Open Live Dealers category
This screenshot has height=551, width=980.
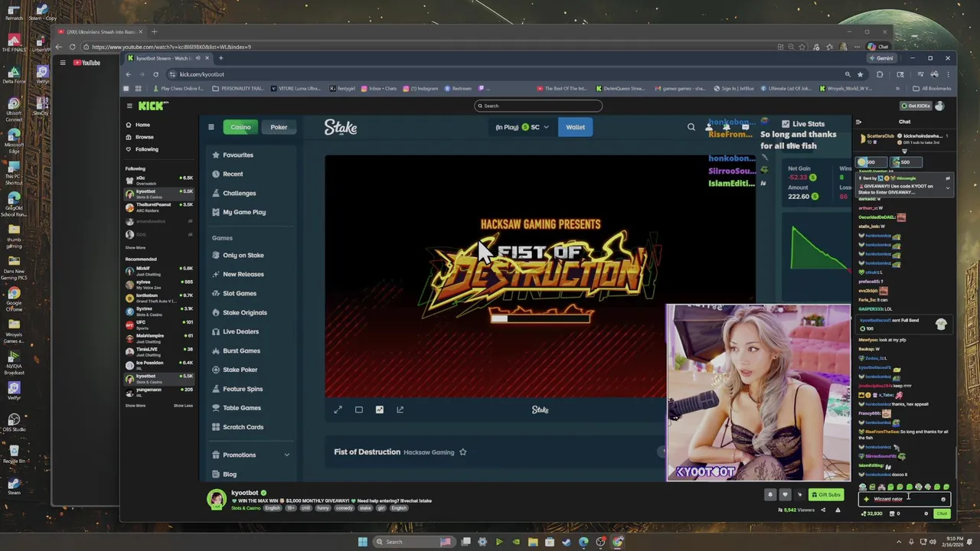point(236,331)
